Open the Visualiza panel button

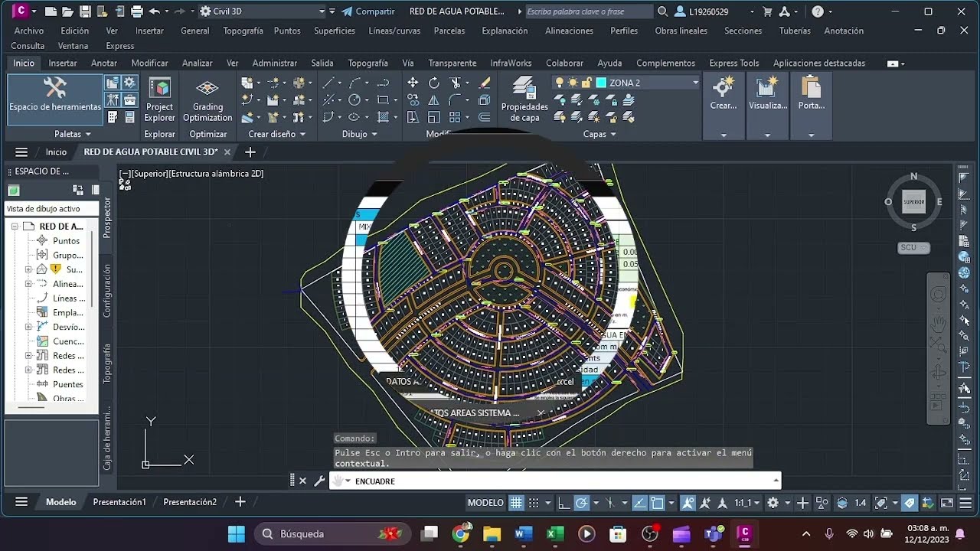coord(767,106)
